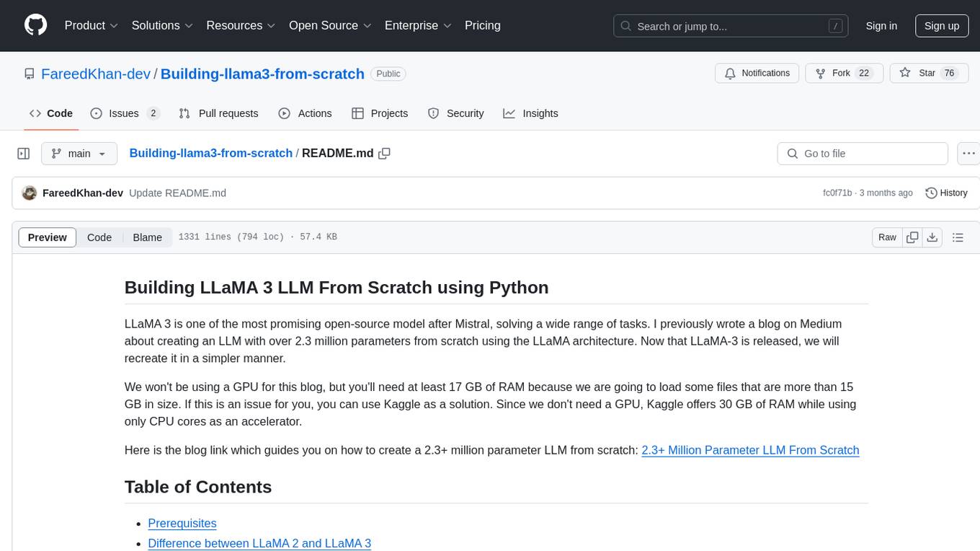Jump to the Prerequisites section
Viewport: 980px width, 551px height.
182,523
